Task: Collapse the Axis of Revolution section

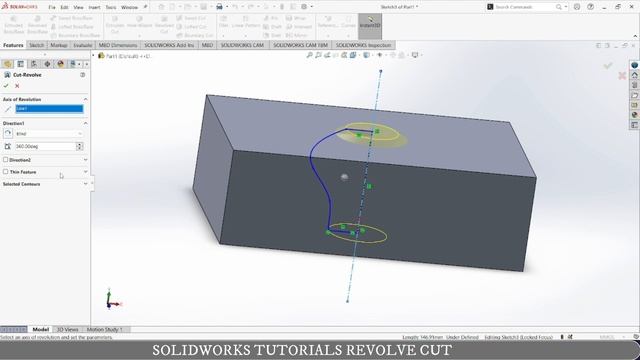Action: (85, 99)
